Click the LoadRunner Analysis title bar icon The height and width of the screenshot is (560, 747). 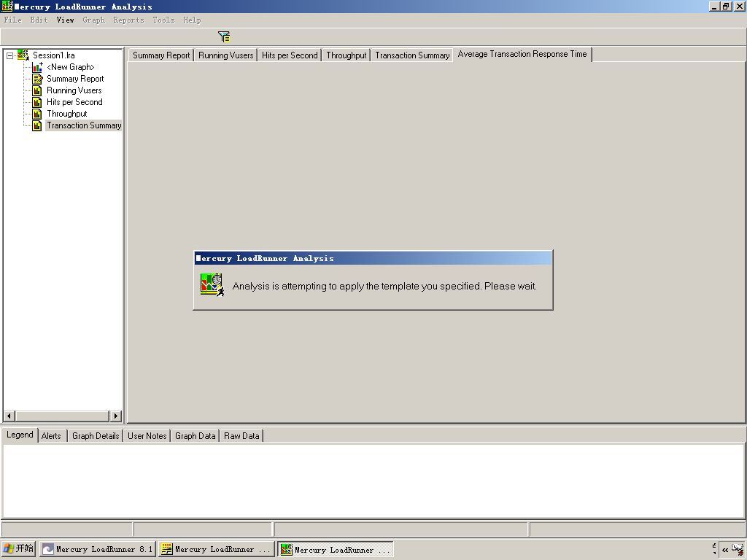7,7
